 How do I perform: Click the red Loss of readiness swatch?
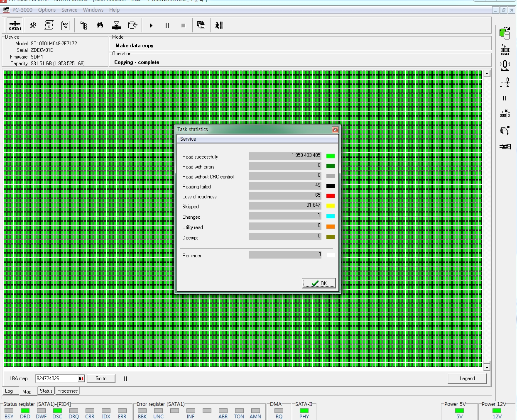point(331,196)
